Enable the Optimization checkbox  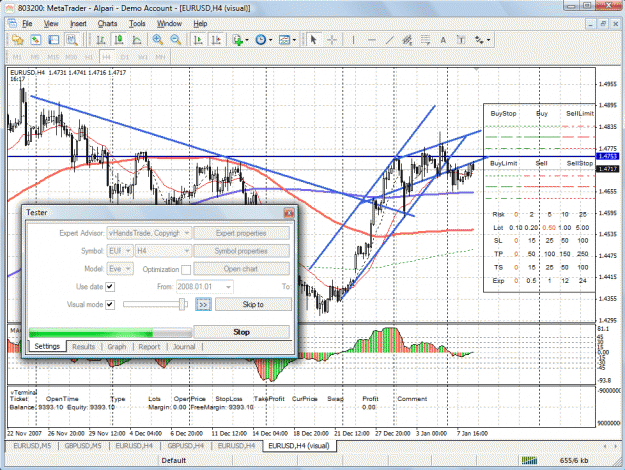pos(186,269)
